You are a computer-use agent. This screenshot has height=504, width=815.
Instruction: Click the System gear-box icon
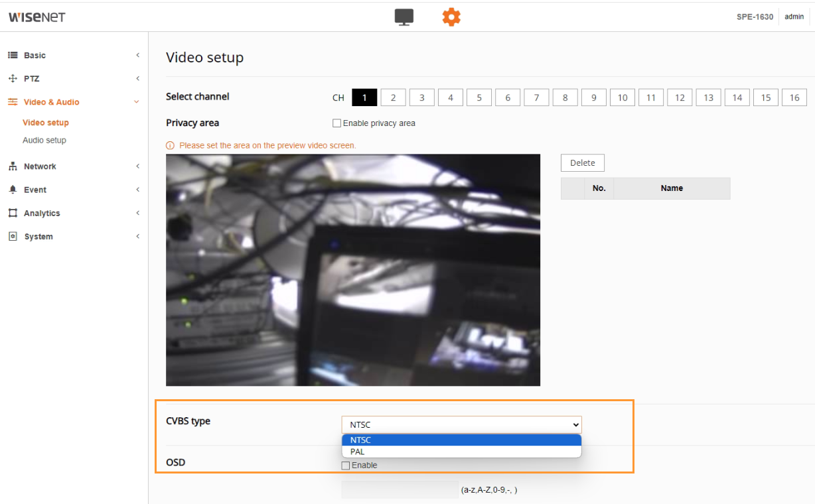point(12,236)
